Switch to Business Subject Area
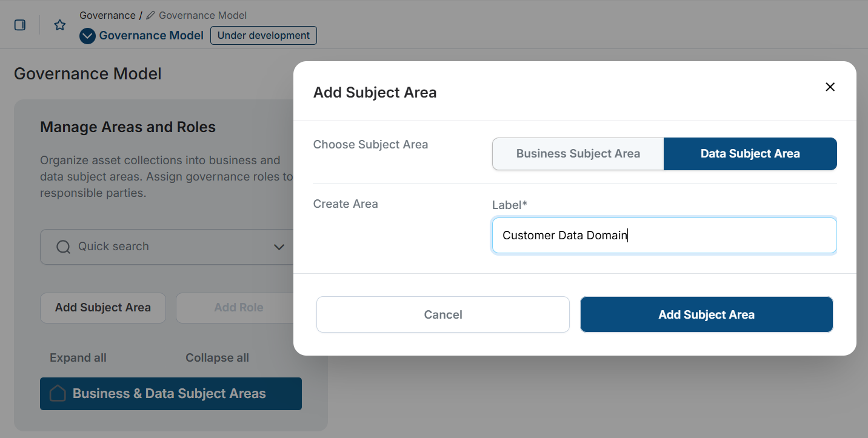Image resolution: width=868 pixels, height=438 pixels. (577, 154)
